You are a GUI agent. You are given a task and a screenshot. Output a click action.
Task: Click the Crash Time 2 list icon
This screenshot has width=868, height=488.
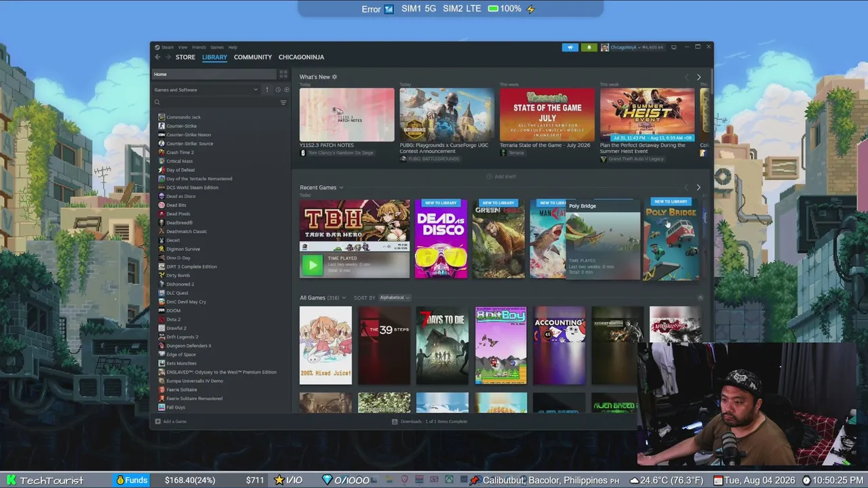tap(161, 152)
